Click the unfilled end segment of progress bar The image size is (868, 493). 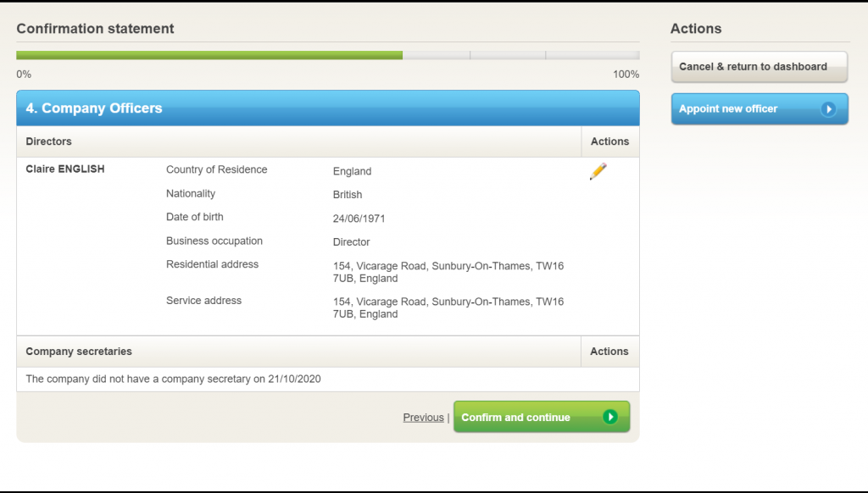(592, 55)
